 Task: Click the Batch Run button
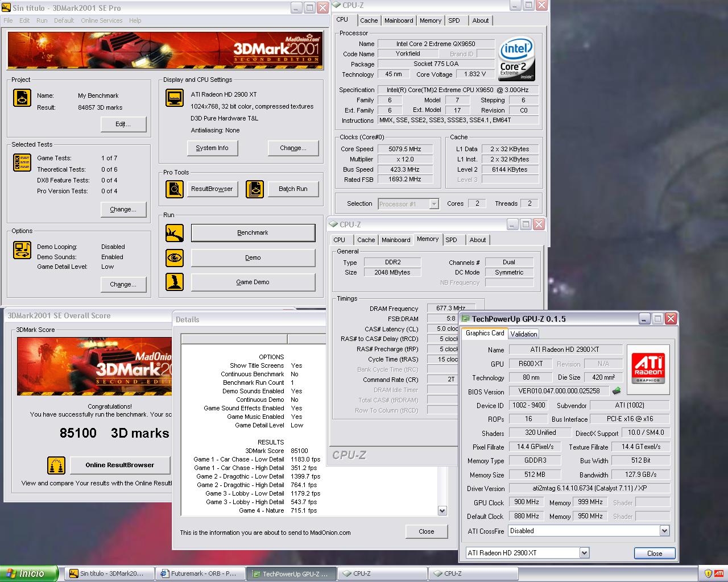[x=293, y=189]
